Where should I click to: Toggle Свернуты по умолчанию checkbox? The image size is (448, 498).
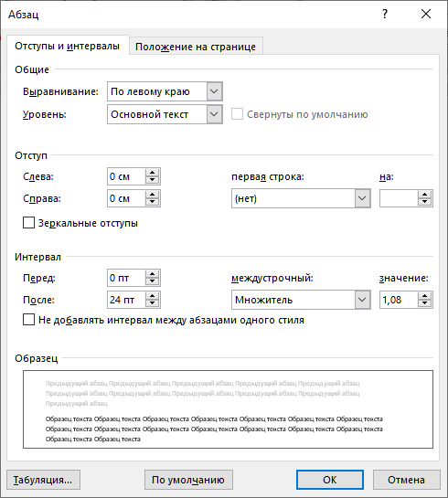(x=237, y=114)
